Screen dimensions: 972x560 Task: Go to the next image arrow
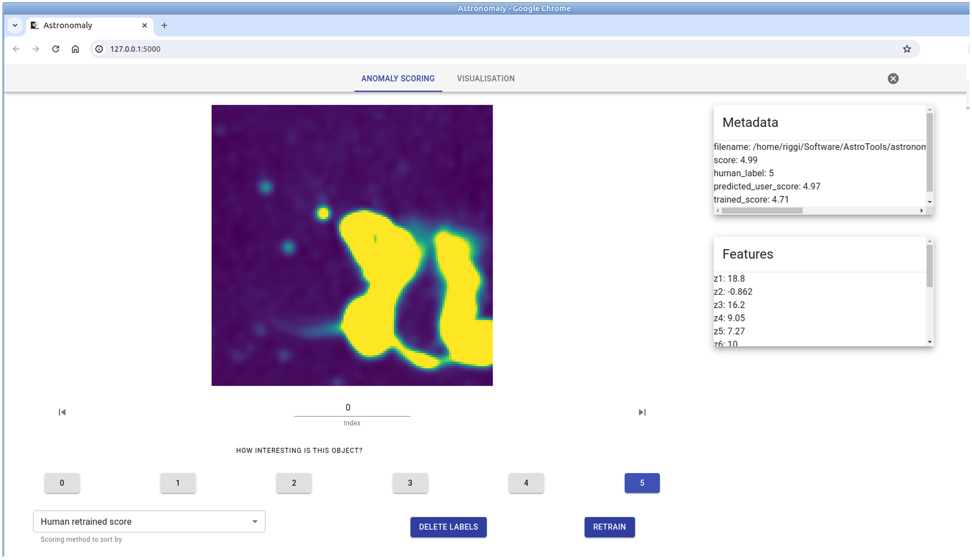(642, 412)
